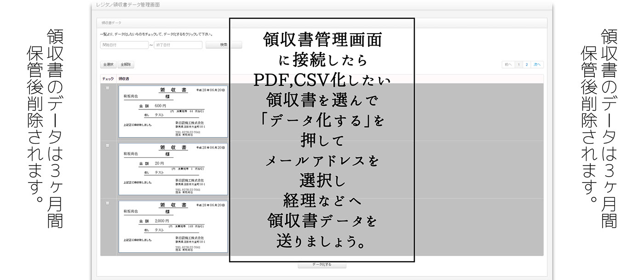Check the box for the 20円 receipt
This screenshot has height=280, width=644.
[x=108, y=146]
